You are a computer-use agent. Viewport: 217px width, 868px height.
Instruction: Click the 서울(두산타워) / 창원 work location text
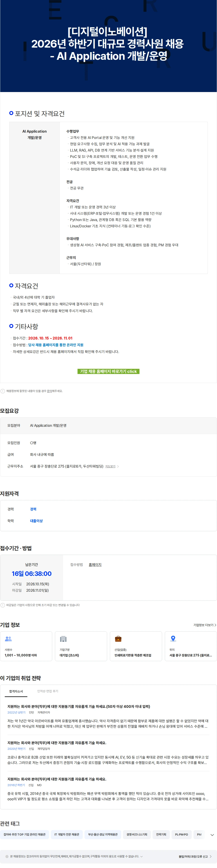tap(85, 264)
